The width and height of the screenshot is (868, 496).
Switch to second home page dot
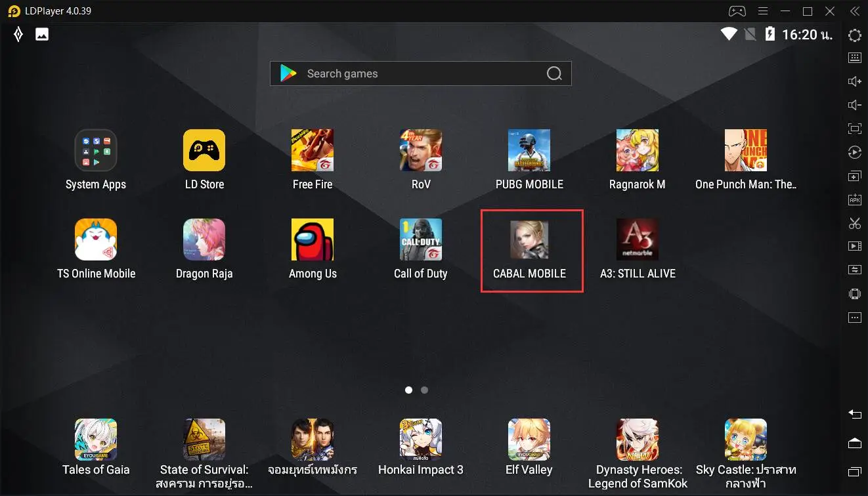click(425, 390)
